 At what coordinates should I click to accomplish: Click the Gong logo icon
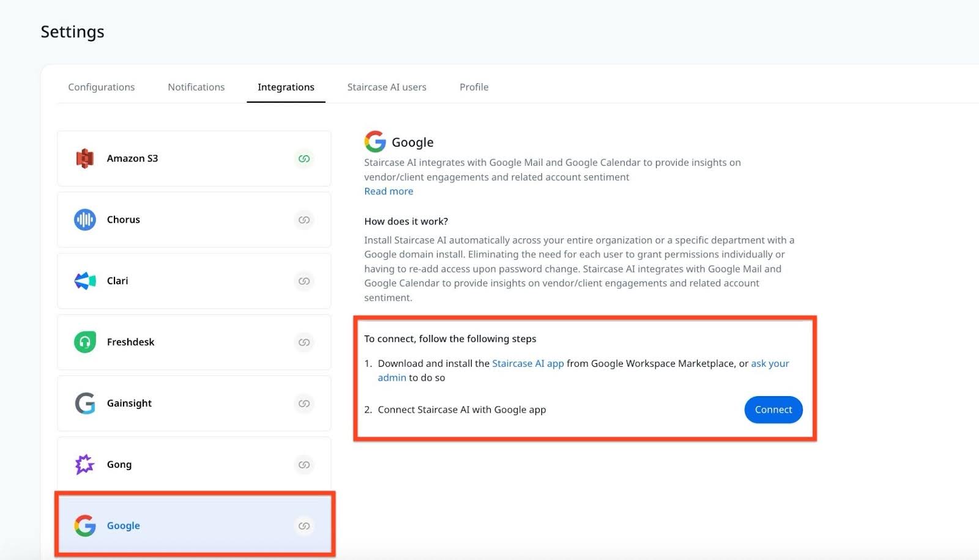(x=84, y=464)
